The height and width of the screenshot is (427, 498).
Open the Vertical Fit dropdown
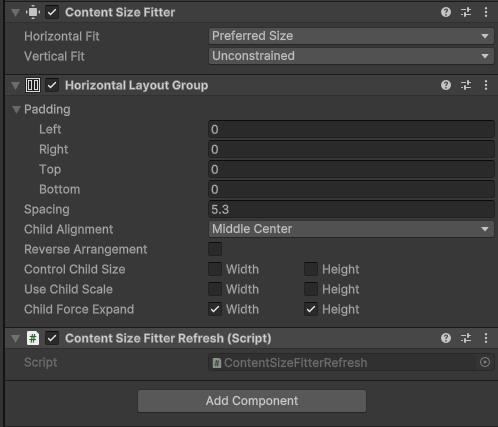point(351,56)
